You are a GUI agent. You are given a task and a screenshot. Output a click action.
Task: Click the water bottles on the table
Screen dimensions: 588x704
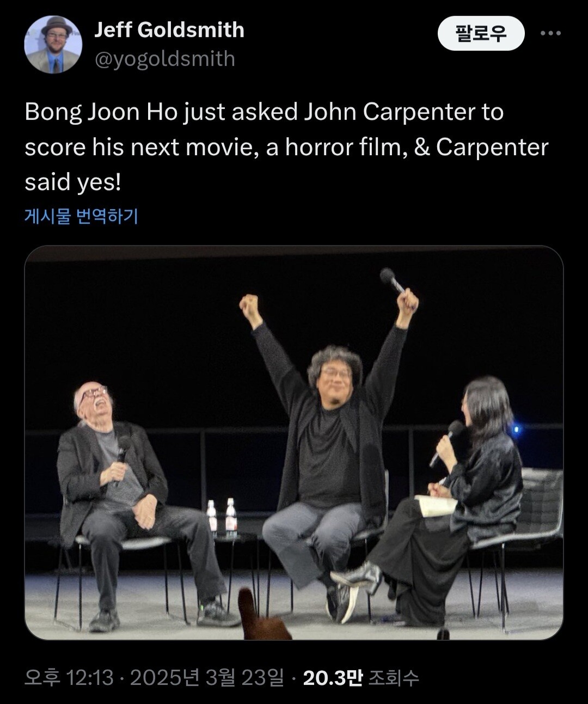[222, 517]
